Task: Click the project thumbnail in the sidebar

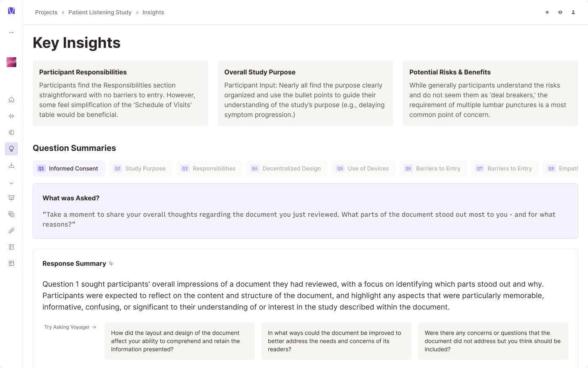Action: tap(11, 62)
